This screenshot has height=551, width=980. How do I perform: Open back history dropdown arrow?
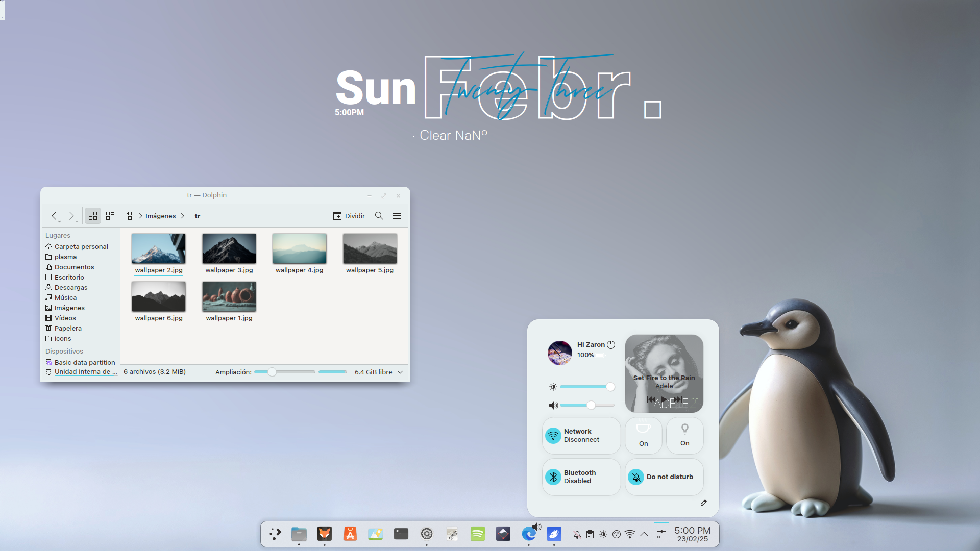[x=60, y=221]
